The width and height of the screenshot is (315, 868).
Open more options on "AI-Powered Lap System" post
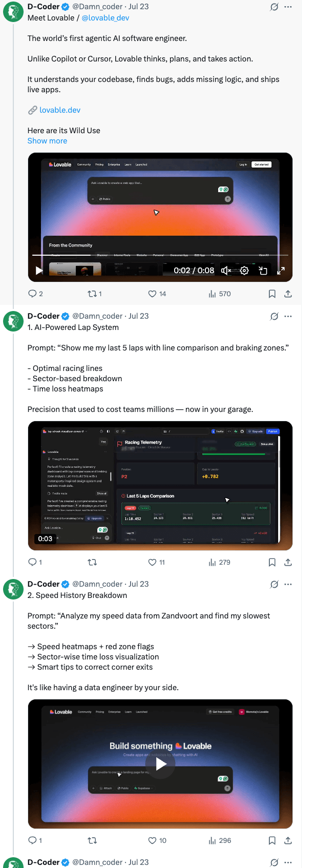tap(288, 316)
